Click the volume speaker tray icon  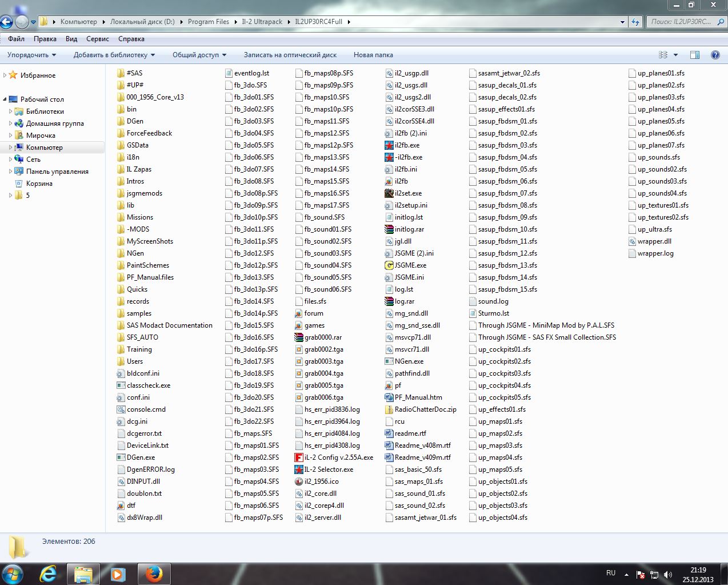tap(668, 575)
